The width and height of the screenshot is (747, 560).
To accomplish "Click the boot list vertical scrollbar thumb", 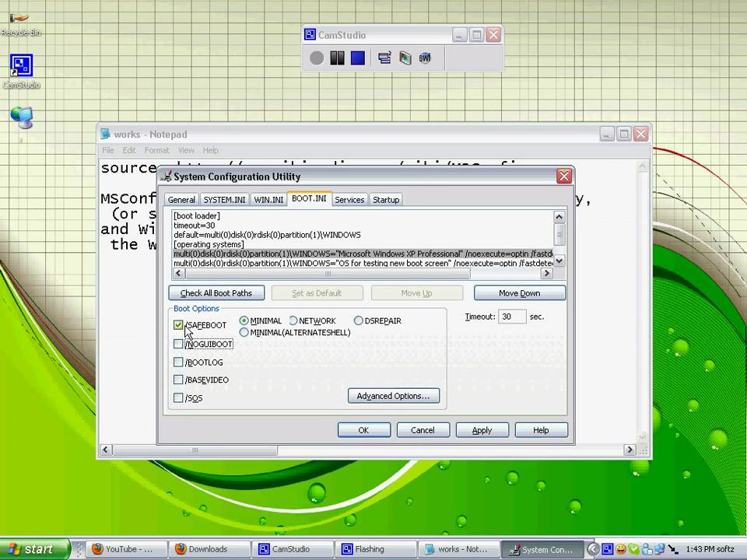I will tap(559, 234).
